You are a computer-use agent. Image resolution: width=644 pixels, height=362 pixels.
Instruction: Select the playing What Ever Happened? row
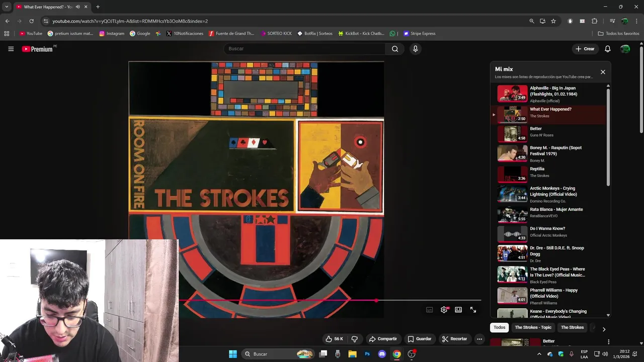[x=548, y=115]
